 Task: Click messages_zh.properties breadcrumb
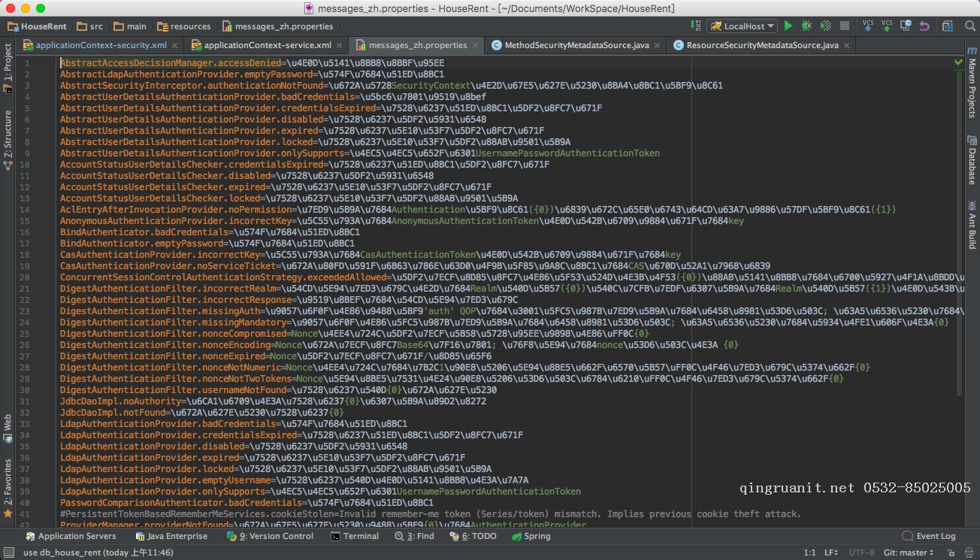[278, 26]
